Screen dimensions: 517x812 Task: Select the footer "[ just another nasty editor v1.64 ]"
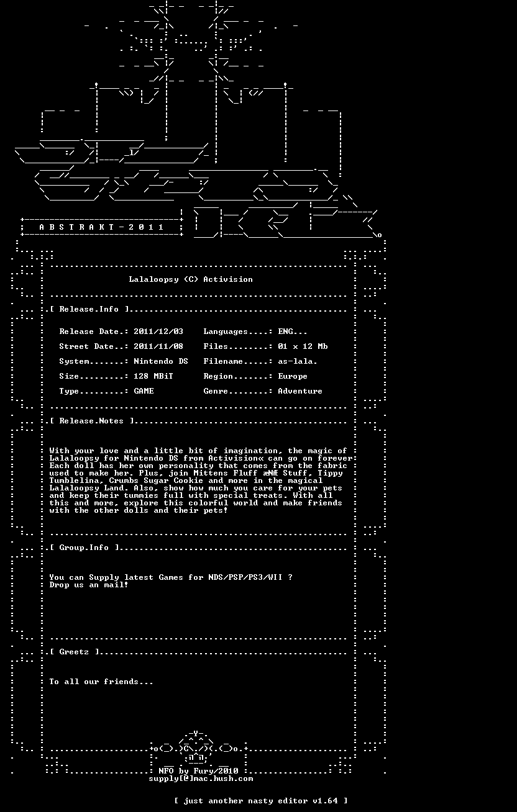[260, 801]
